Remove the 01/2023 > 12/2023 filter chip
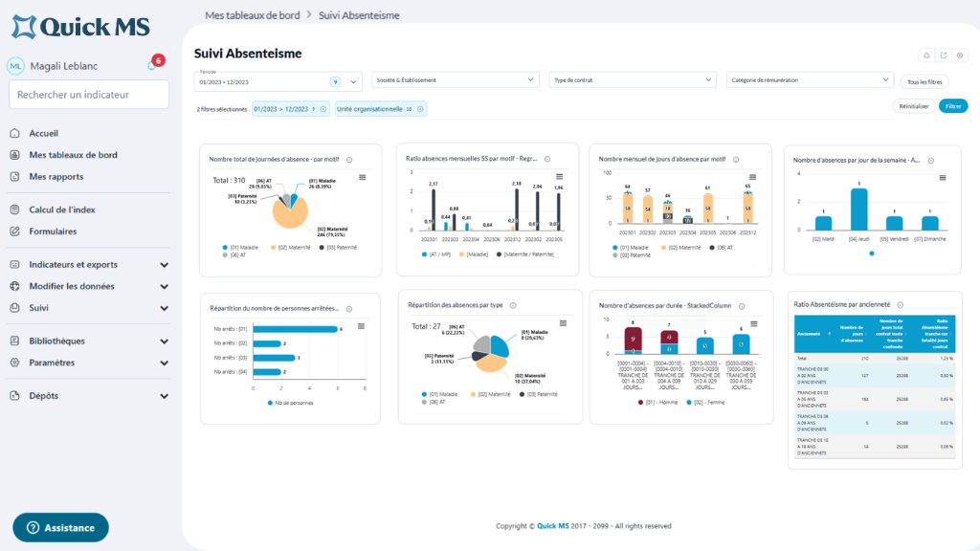Viewport: 980px width, 551px height. [323, 109]
